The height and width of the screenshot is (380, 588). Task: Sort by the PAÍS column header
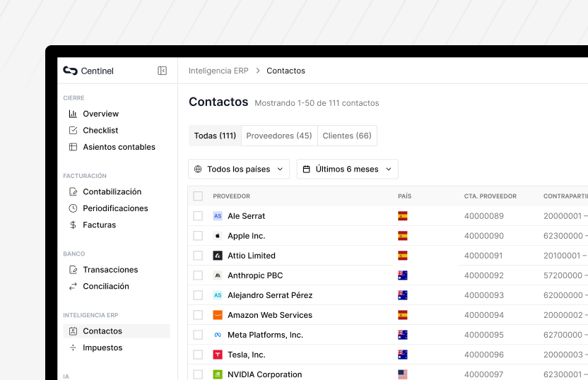405,196
